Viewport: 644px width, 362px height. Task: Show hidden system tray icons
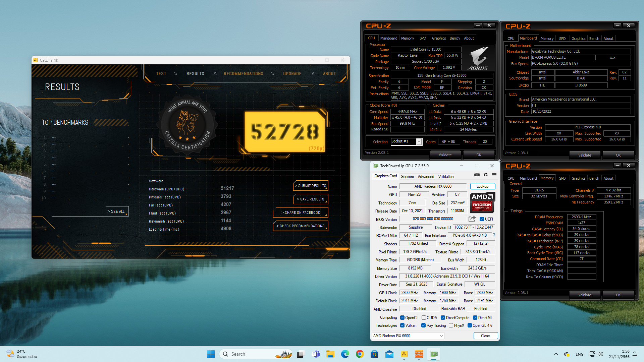click(556, 354)
